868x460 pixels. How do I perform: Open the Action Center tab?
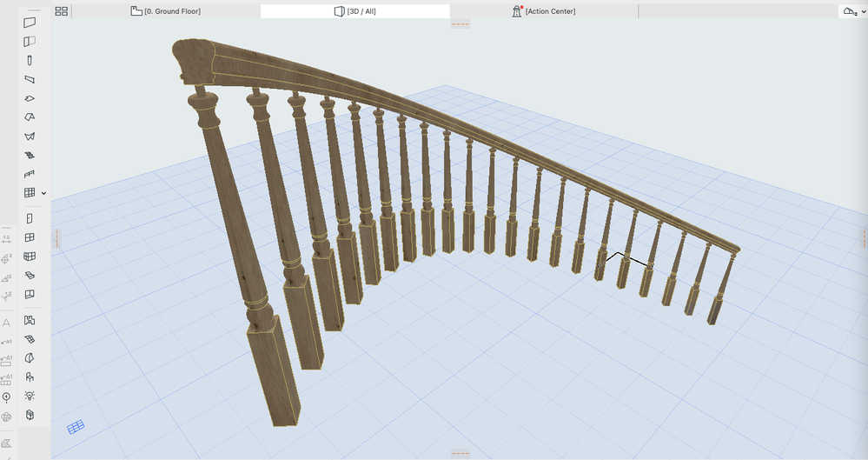click(544, 11)
